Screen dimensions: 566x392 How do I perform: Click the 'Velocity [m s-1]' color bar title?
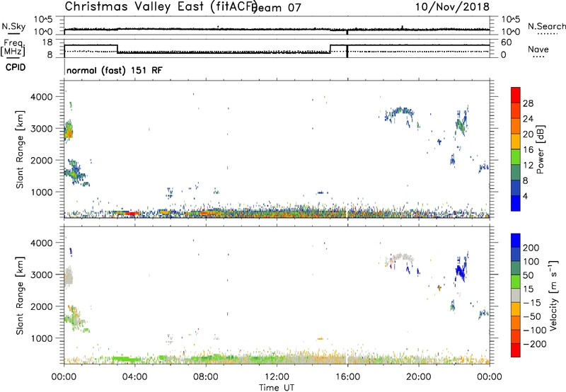(x=554, y=296)
